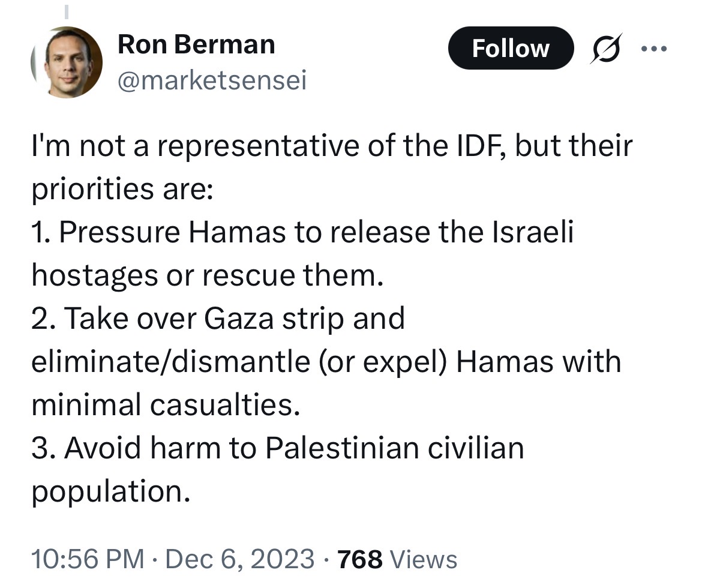Click the first sentence about the IDF
This screenshot has height=588, width=702.
click(x=332, y=146)
